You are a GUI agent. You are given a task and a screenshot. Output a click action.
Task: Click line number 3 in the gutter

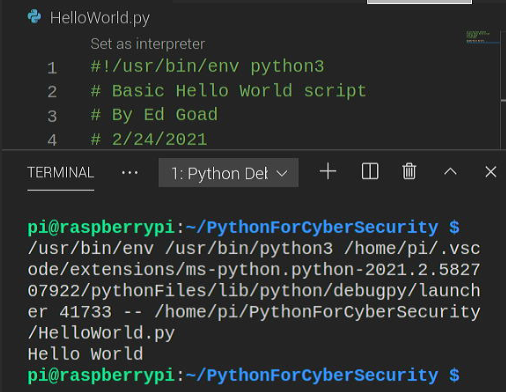click(x=52, y=116)
